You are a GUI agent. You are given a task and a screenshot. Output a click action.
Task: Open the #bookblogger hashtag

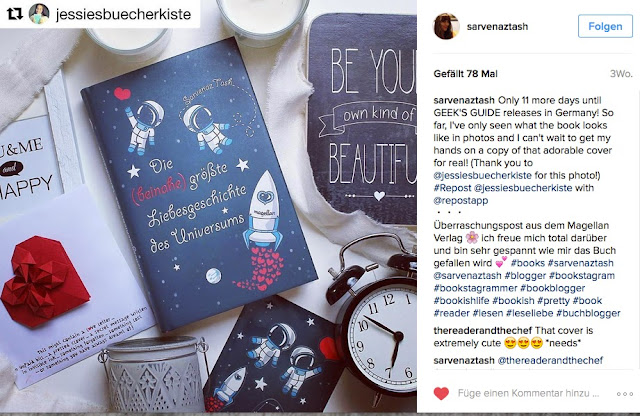tap(553, 288)
